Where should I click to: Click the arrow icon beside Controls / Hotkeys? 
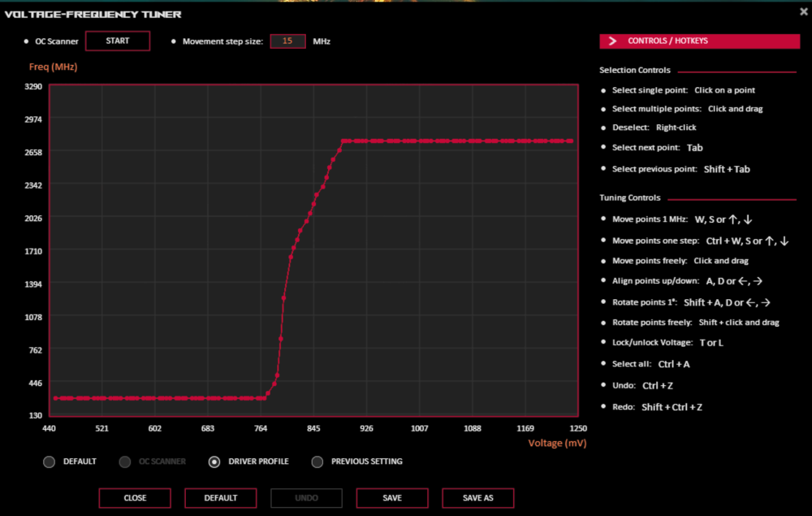click(x=613, y=41)
